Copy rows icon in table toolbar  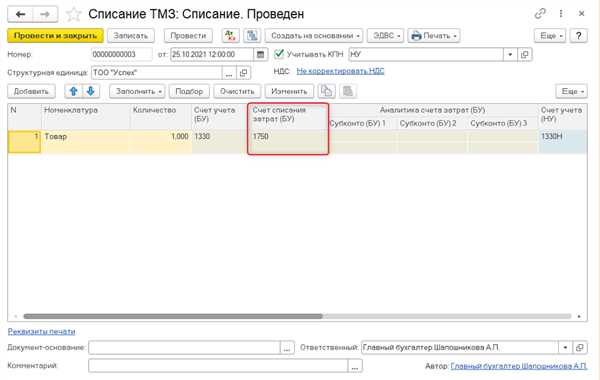(x=326, y=91)
